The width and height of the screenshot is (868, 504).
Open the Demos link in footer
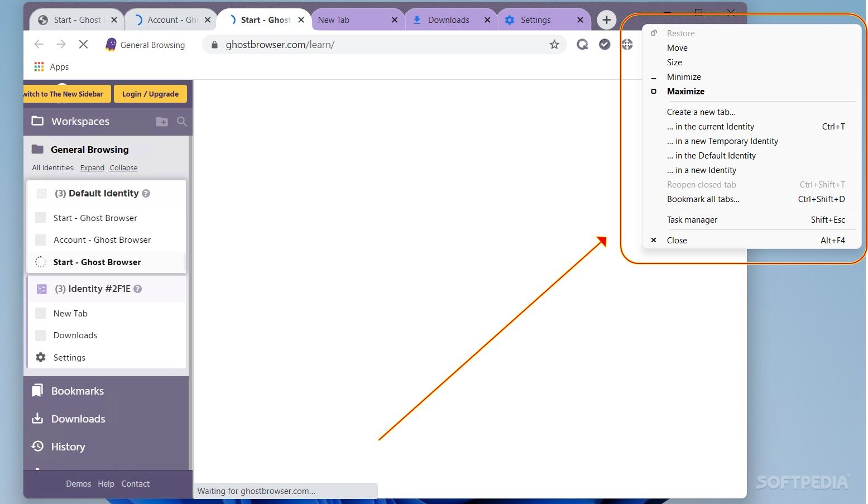pos(78,484)
